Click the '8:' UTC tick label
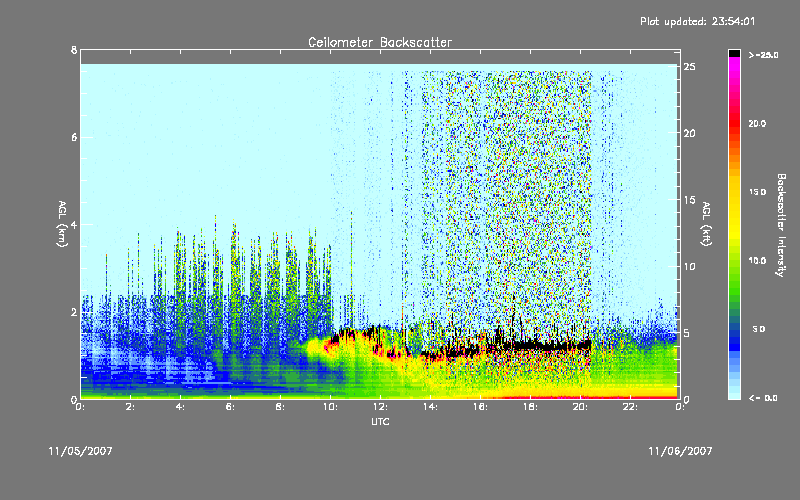Screen dimensions: 800x500 281,407
